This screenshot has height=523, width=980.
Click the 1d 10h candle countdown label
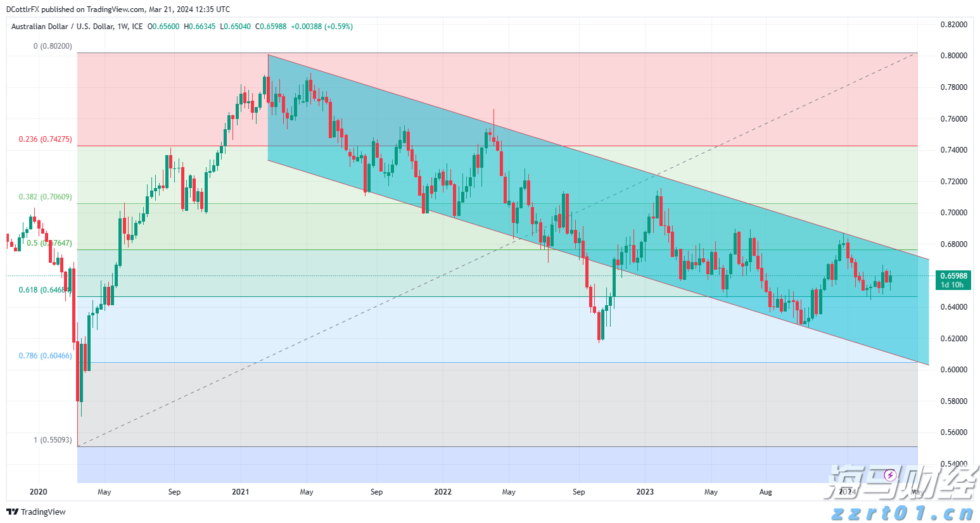[952, 285]
